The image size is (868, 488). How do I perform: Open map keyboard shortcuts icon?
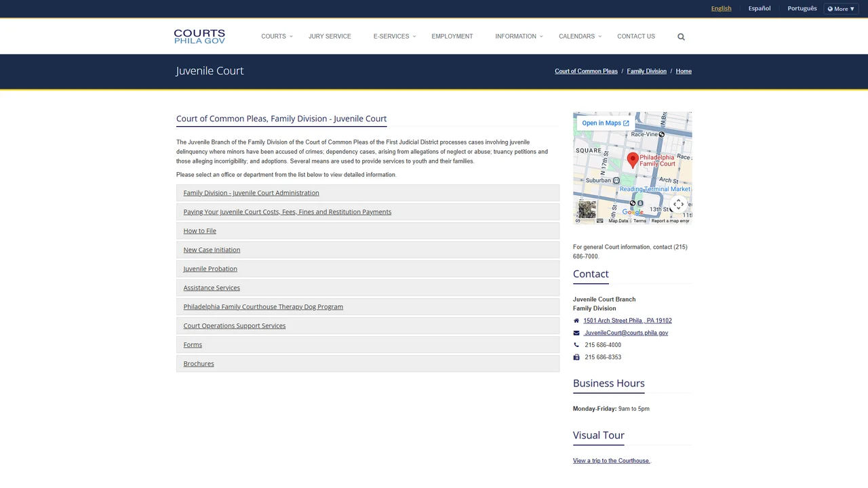click(599, 221)
